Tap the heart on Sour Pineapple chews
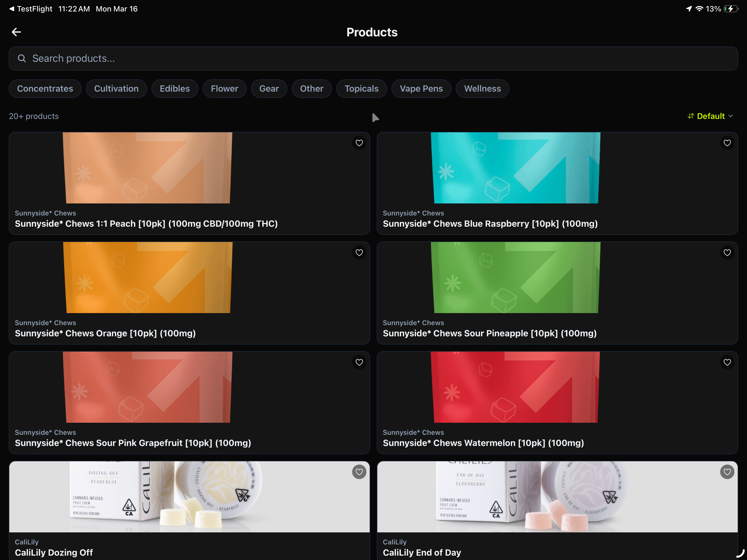Image resolution: width=747 pixels, height=560 pixels. pos(727,253)
